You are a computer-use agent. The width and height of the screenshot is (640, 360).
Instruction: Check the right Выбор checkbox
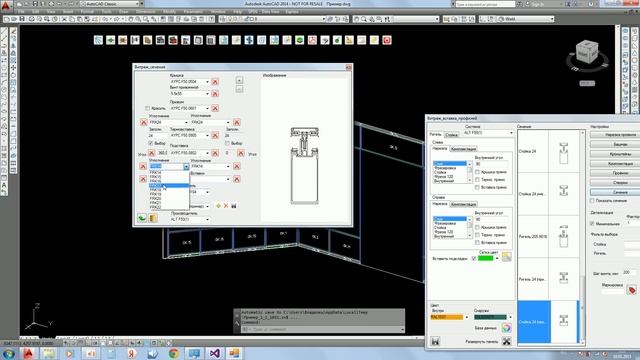pyautogui.click(x=227, y=143)
